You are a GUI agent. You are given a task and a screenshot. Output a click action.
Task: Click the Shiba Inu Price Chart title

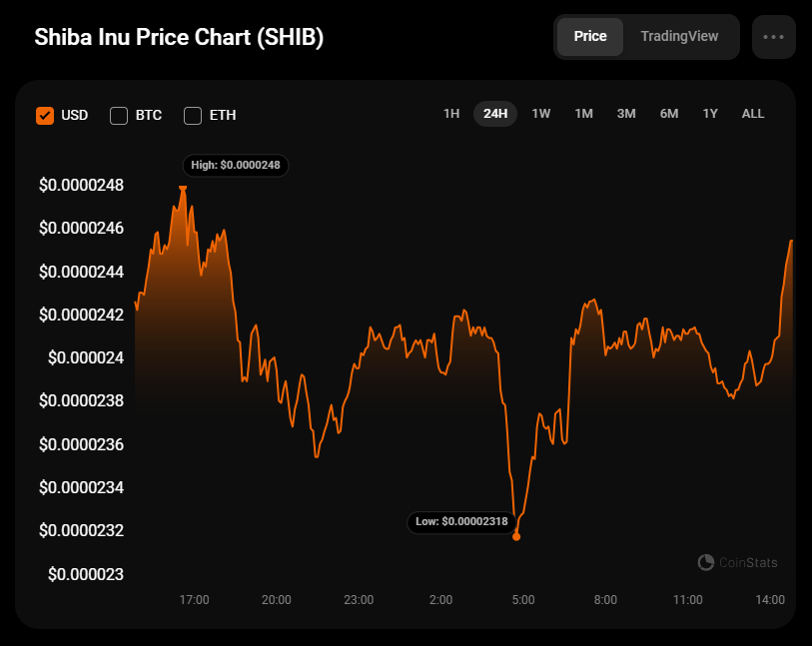(x=179, y=37)
